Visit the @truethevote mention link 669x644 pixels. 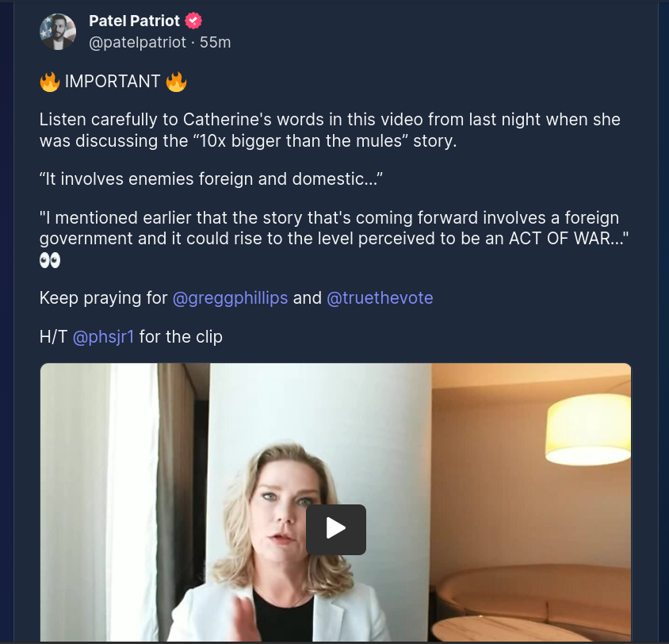coord(380,298)
